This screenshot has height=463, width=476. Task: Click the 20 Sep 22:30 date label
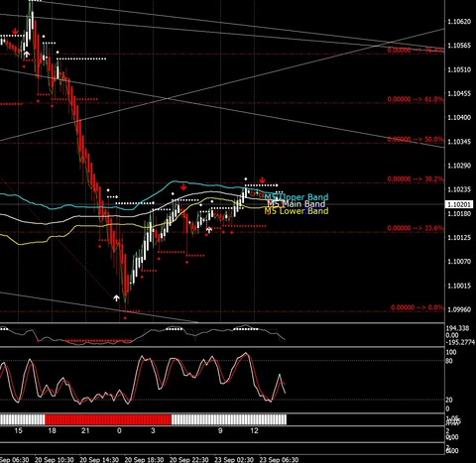click(189, 460)
